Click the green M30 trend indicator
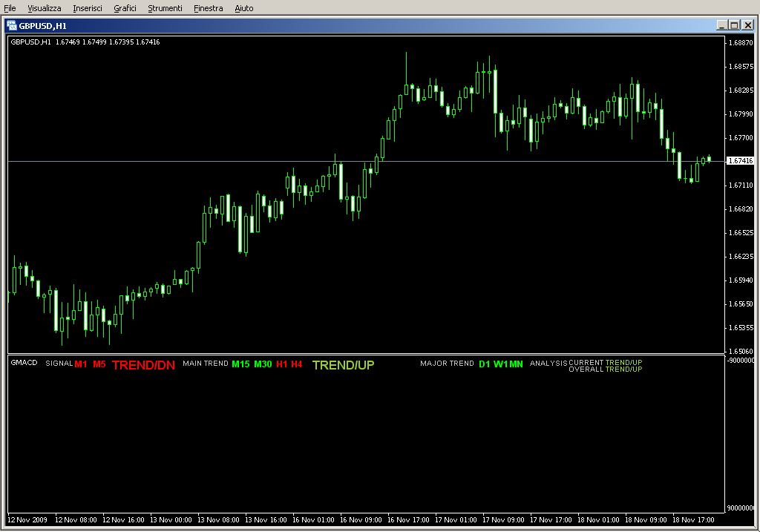This screenshot has width=760, height=532. pos(263,364)
